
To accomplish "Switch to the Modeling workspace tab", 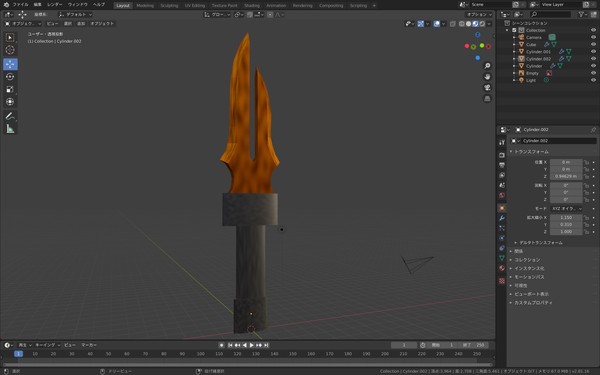I will click(145, 5).
